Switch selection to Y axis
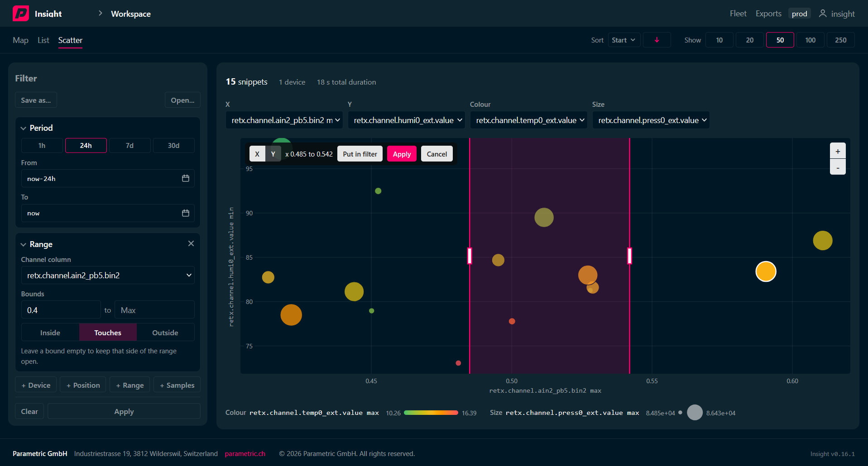 click(273, 154)
